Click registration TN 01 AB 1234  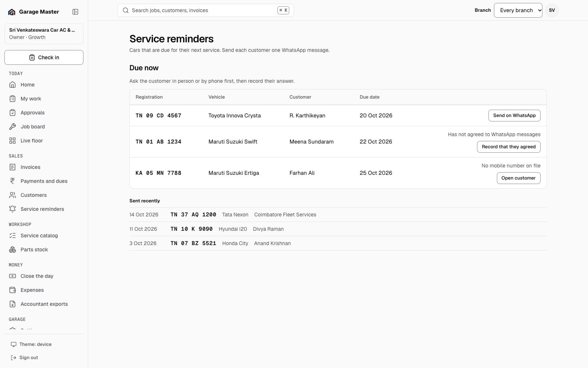pyautogui.click(x=158, y=142)
